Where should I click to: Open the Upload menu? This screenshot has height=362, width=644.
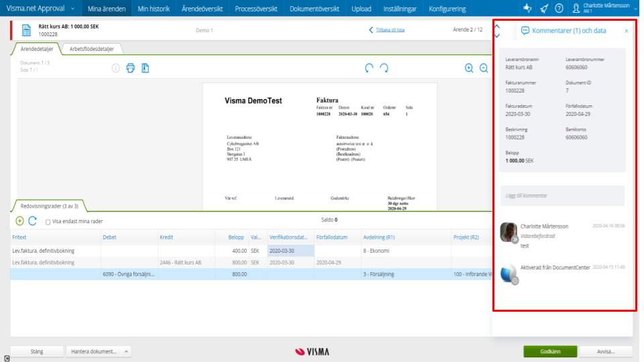(361, 9)
